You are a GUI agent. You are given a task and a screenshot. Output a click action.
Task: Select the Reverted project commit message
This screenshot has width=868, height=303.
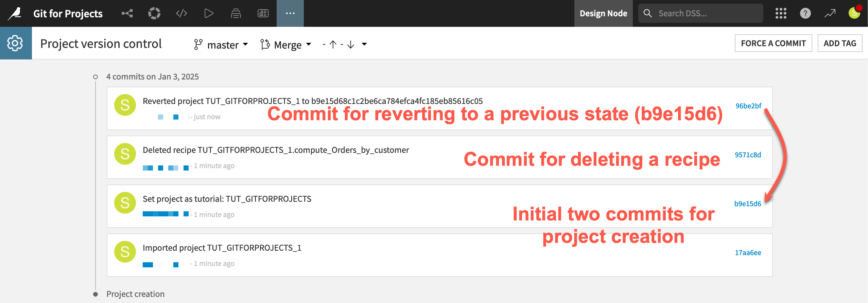[x=313, y=101]
